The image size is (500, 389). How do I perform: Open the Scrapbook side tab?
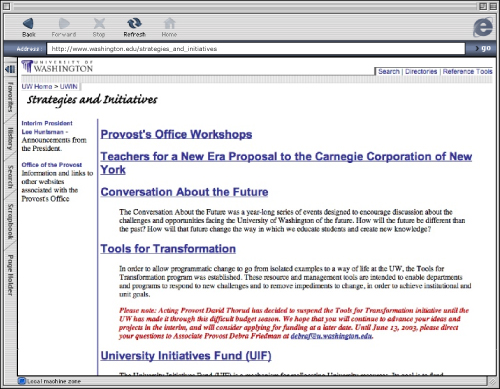click(10, 221)
